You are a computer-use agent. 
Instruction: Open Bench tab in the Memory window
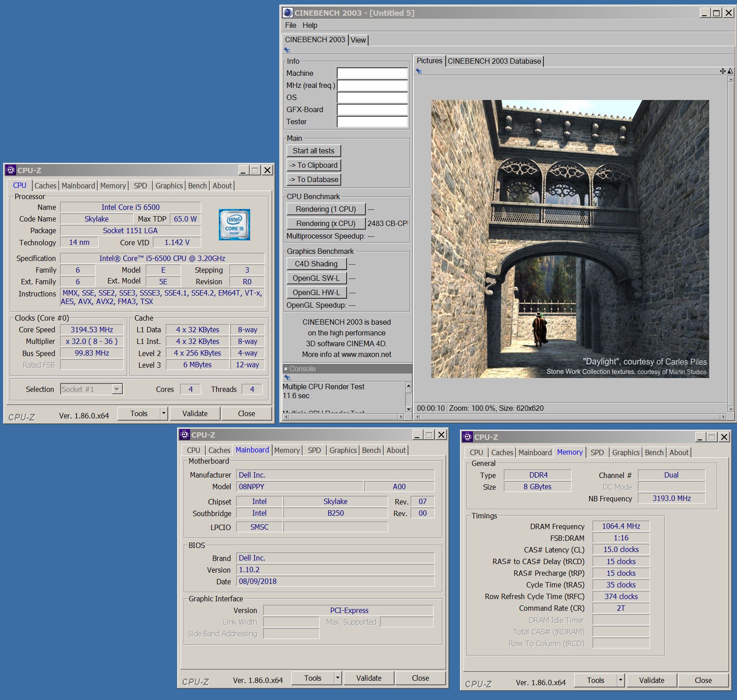654,452
